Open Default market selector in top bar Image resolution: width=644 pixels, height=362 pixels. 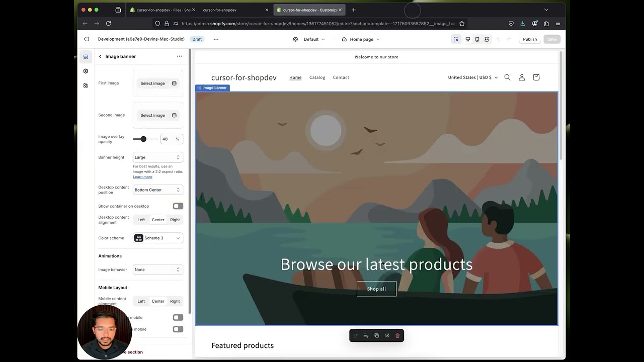309,39
